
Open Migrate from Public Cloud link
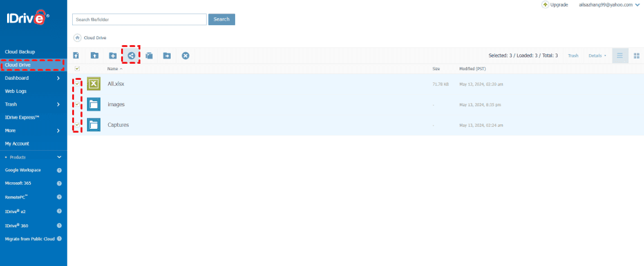click(30, 238)
